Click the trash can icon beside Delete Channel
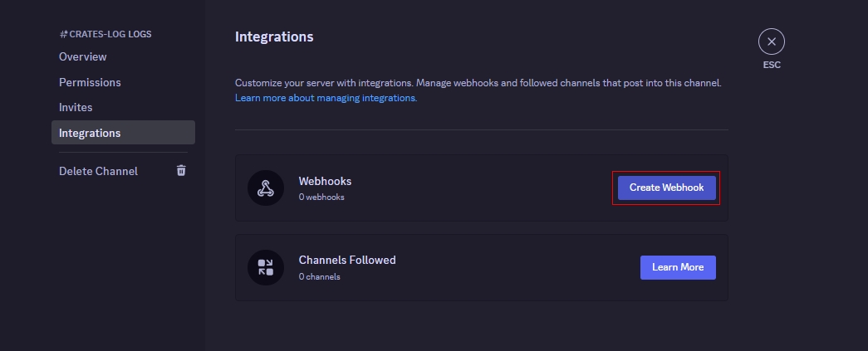Screen dimensions: 868x351 [x=181, y=171]
